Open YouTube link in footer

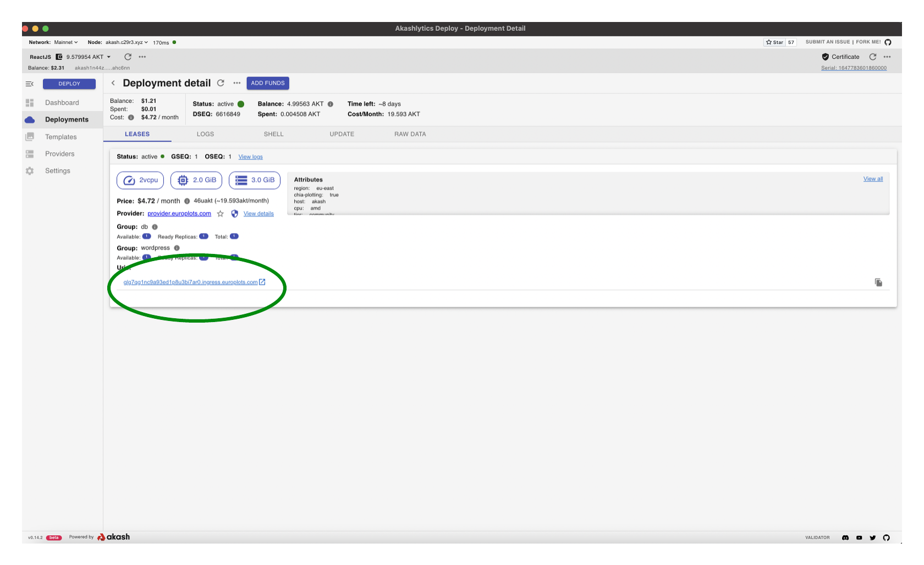click(x=859, y=538)
